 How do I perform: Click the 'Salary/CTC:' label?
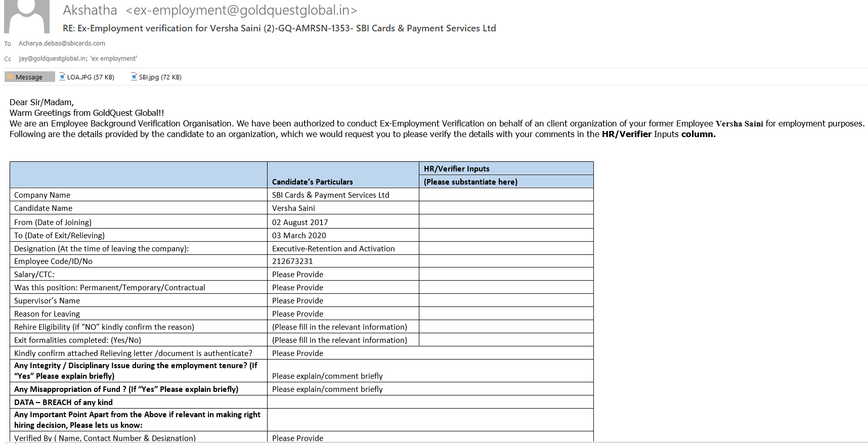coord(34,275)
